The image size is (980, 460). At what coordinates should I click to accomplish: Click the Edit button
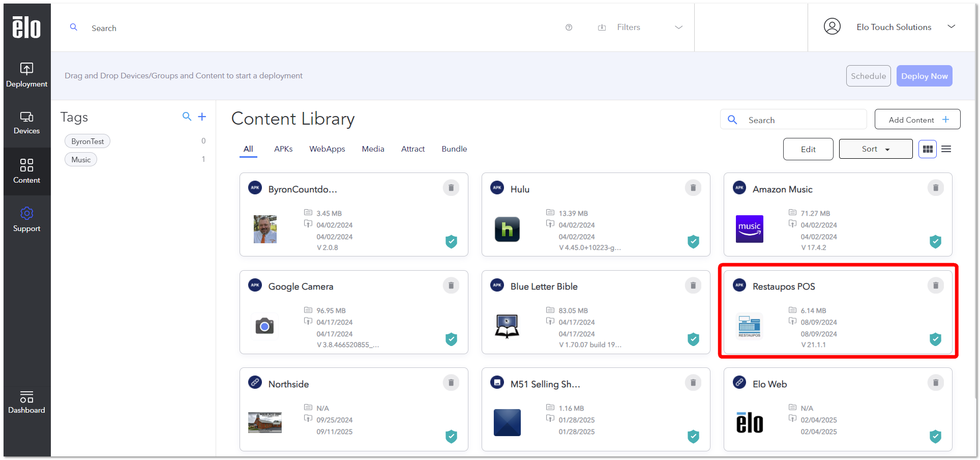pyautogui.click(x=808, y=149)
